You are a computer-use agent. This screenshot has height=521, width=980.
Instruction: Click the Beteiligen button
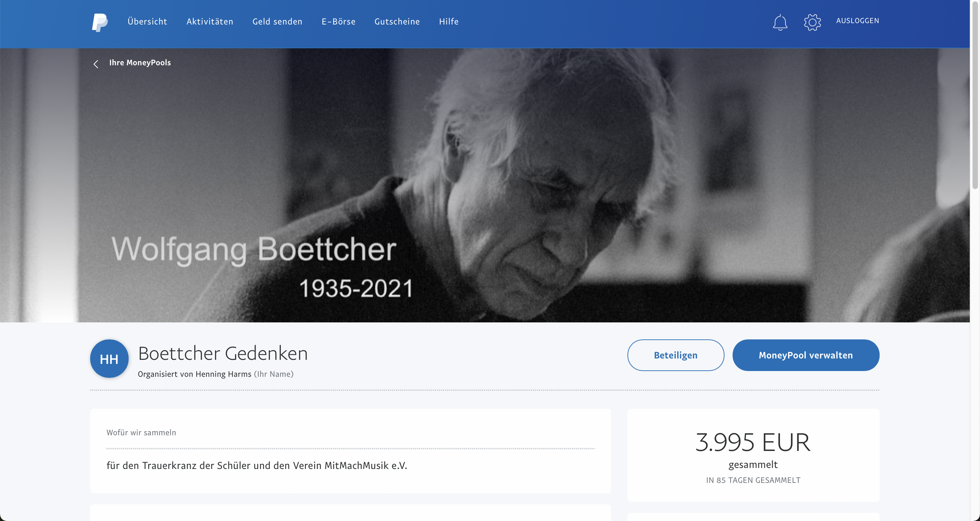676,355
